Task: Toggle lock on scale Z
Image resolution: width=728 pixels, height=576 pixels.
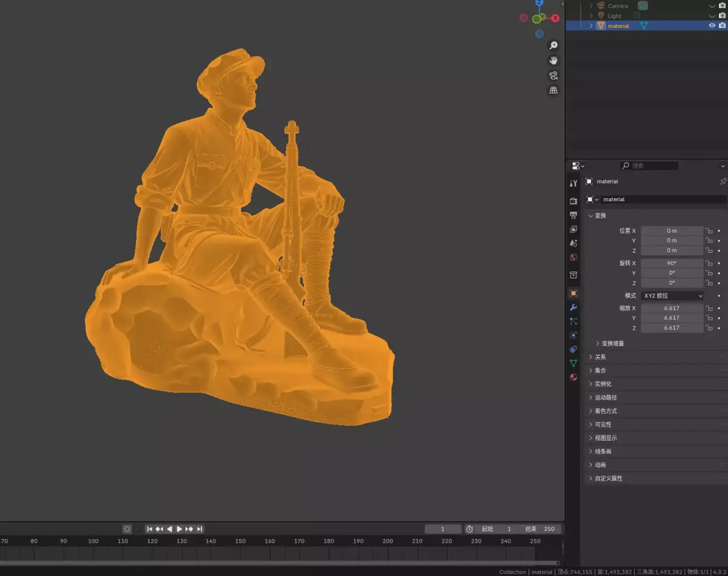Action: pyautogui.click(x=709, y=328)
